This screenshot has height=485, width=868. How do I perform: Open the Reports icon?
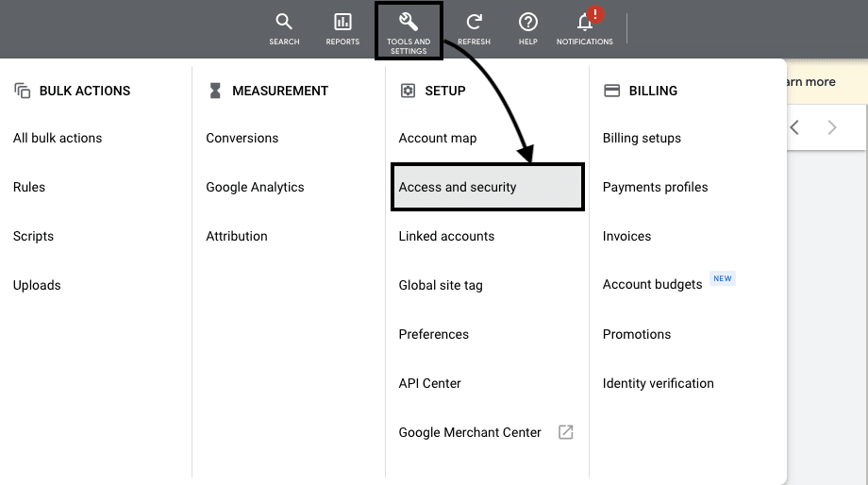[342, 29]
